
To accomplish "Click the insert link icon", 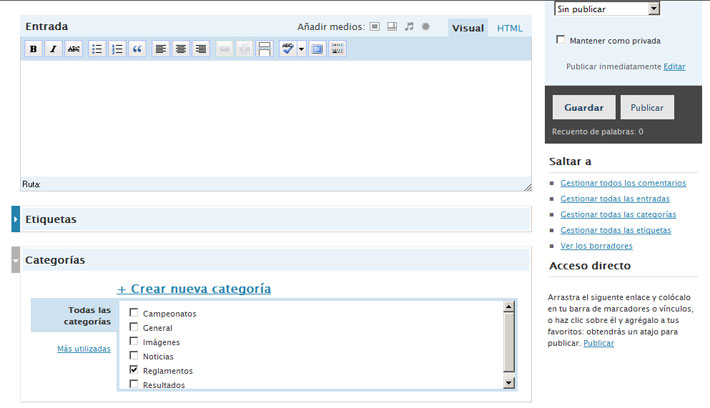I will click(224, 49).
